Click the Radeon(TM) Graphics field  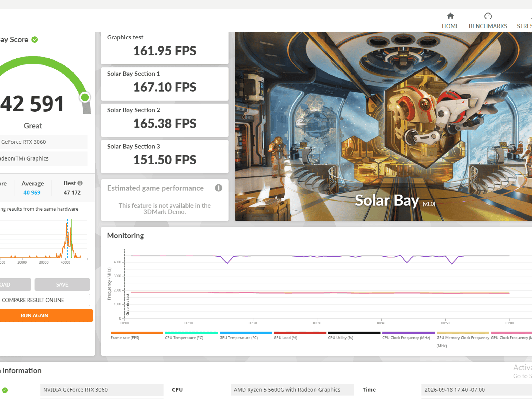coord(43,158)
